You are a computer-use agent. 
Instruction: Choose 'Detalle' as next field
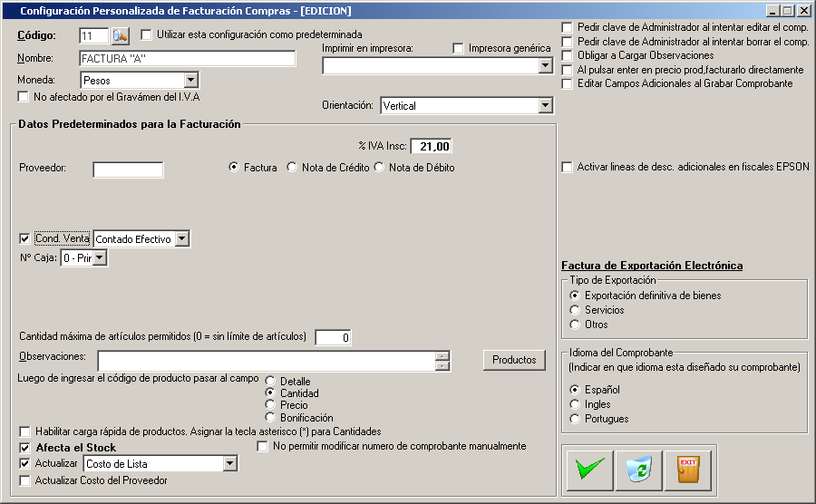pyautogui.click(x=270, y=381)
